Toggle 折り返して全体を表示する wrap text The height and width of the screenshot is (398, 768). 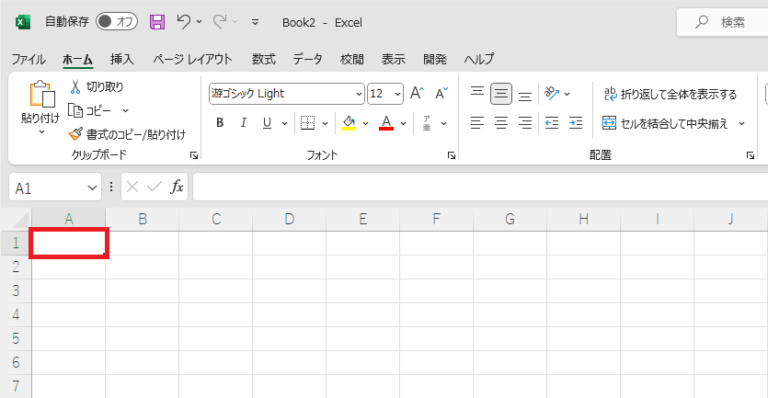click(670, 94)
